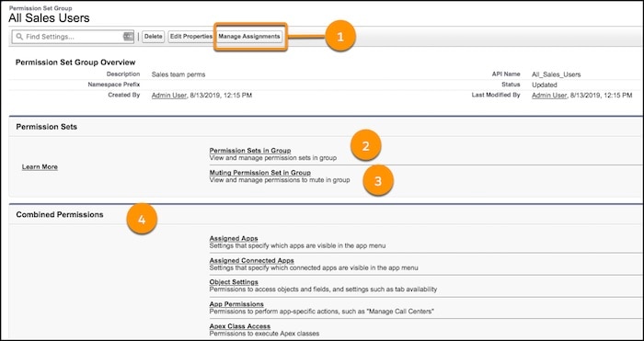Open Muting Permission Set in Group
The height and width of the screenshot is (341, 644).
(260, 173)
